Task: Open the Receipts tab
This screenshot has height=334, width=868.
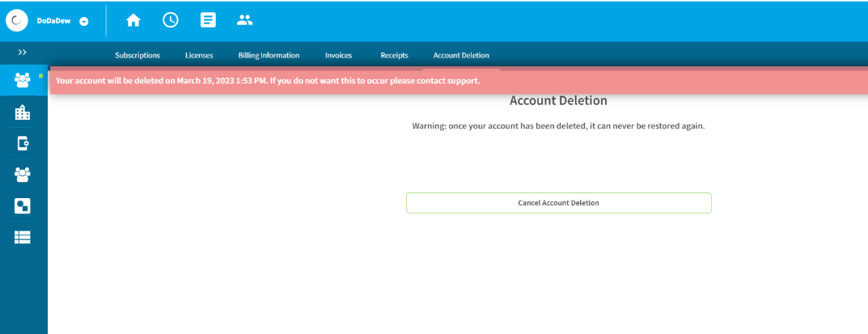Action: (x=394, y=55)
